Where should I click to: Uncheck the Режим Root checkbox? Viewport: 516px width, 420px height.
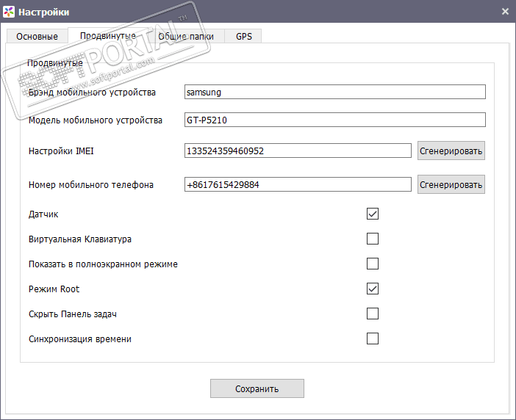(373, 289)
